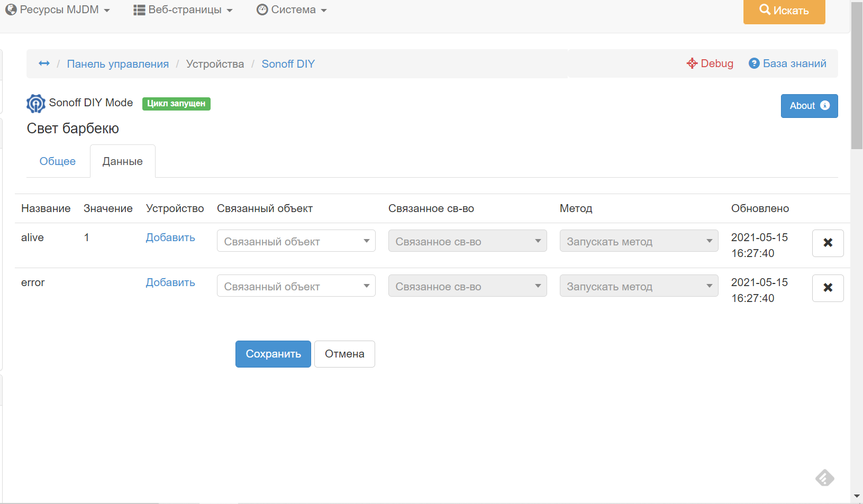863x504 pixels.
Task: Click the error row updated timestamp
Action: [759, 290]
